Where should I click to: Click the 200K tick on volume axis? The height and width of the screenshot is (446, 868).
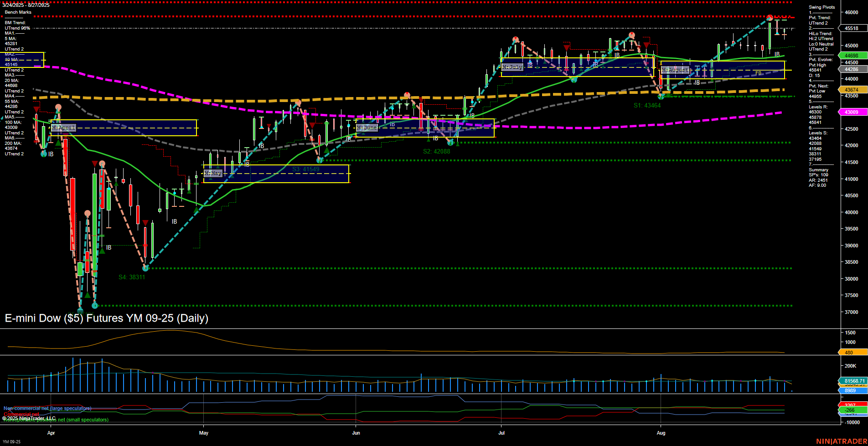[851, 366]
